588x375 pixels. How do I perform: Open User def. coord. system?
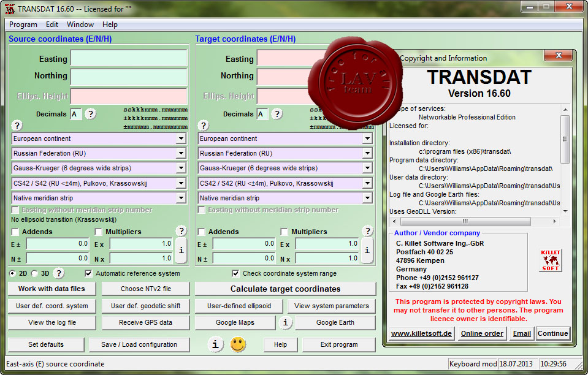[52, 306]
